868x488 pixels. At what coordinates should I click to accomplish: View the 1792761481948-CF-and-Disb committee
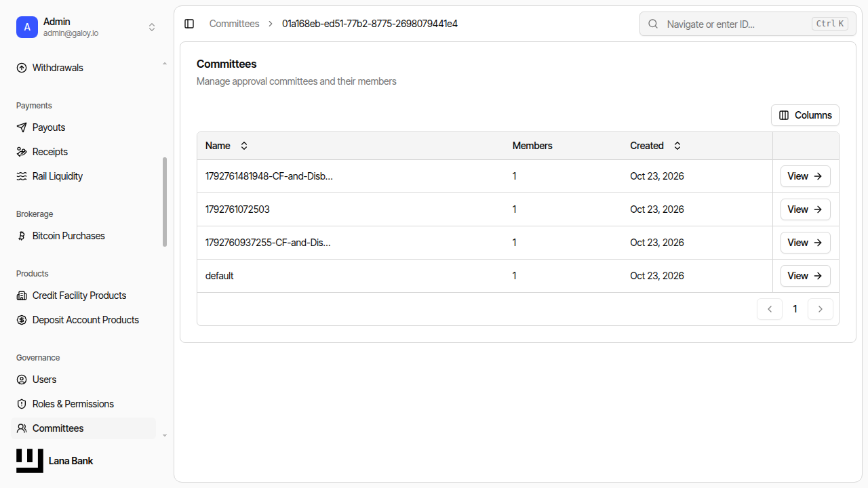coord(805,176)
